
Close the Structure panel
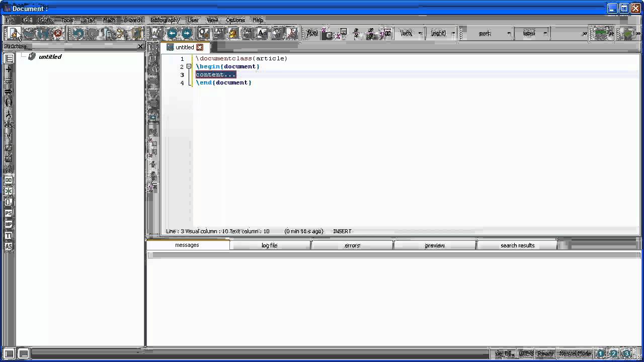click(x=140, y=46)
